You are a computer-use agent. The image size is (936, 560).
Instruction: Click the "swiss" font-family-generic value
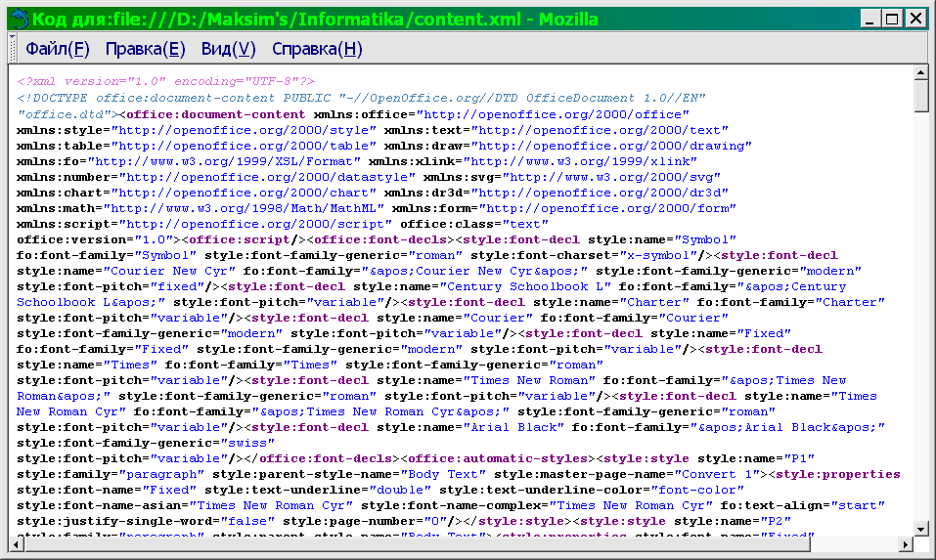[247, 443]
